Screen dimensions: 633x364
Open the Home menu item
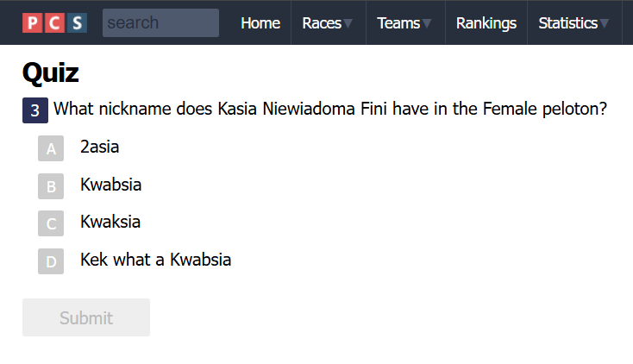(x=260, y=23)
